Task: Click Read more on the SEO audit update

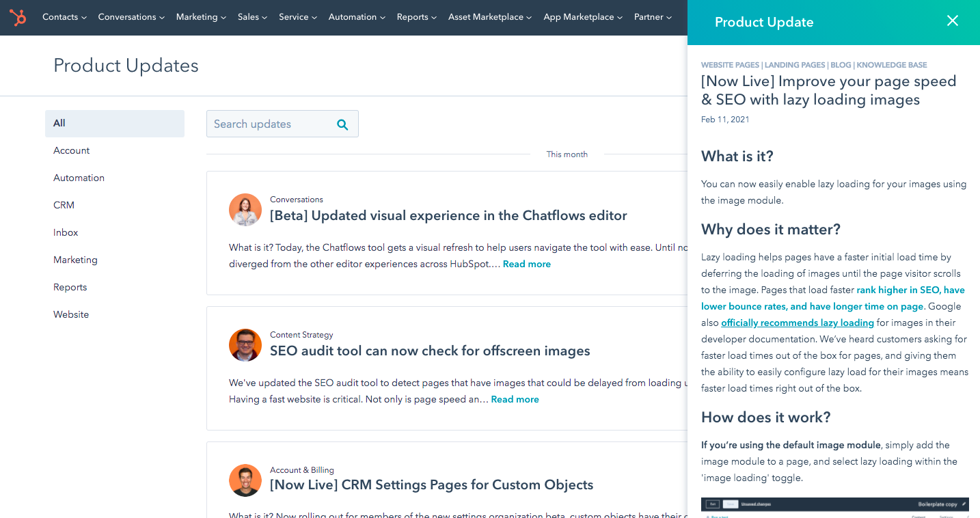Action: point(515,399)
